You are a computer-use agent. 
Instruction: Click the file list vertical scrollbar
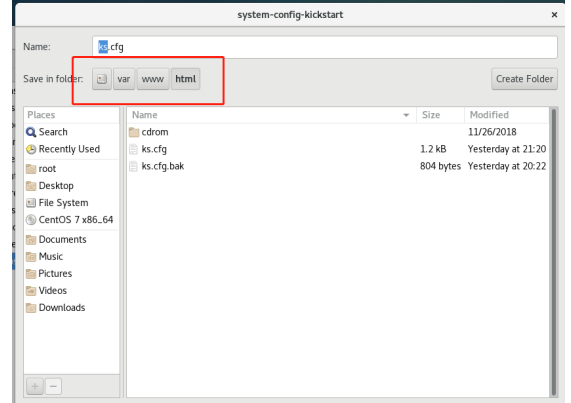tap(554, 252)
